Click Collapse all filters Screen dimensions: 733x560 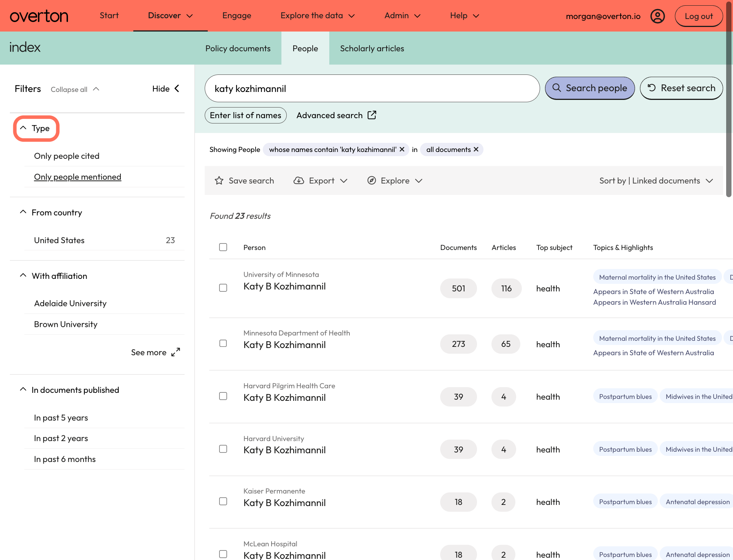[x=75, y=89]
